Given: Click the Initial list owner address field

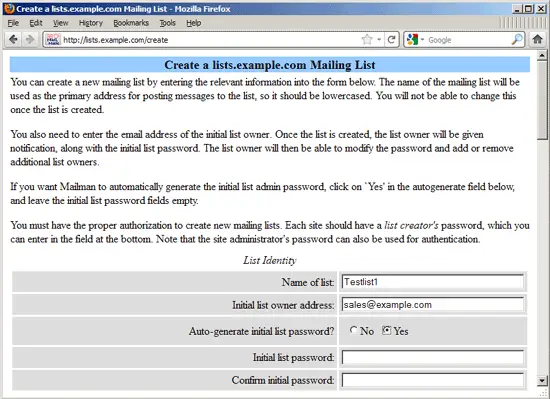Looking at the screenshot, I should click(432, 305).
